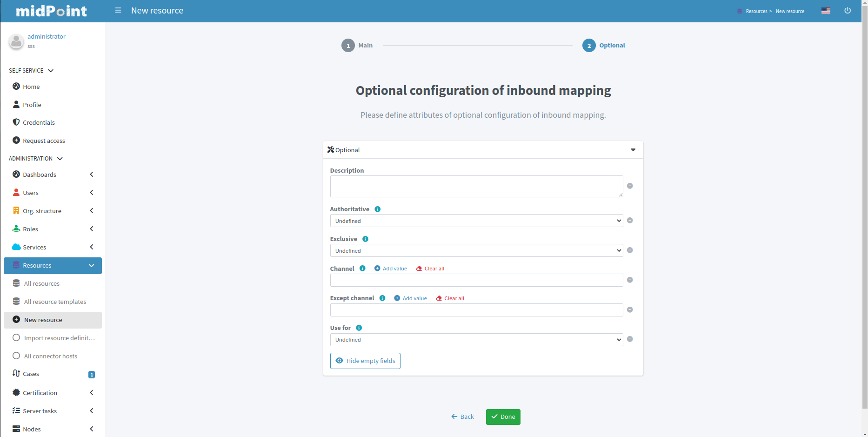Click the green Done button

coord(503,417)
